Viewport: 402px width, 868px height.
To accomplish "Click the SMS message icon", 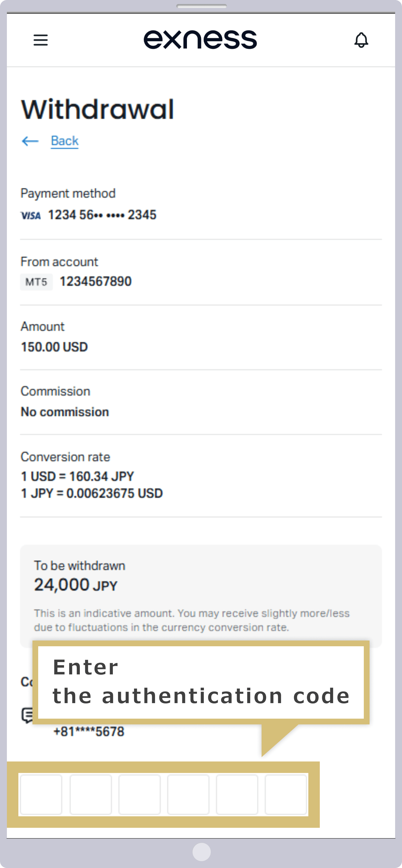I will click(27, 715).
